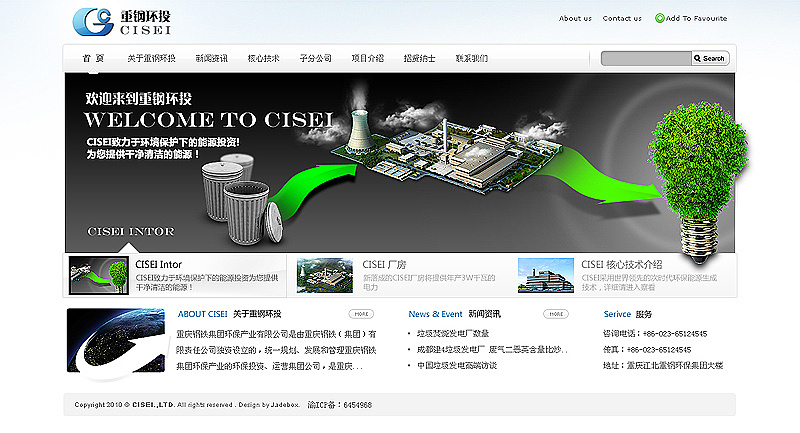The width and height of the screenshot is (800, 433).
Task: Click the fax line 传真 +86-023-65124545
Action: click(647, 350)
